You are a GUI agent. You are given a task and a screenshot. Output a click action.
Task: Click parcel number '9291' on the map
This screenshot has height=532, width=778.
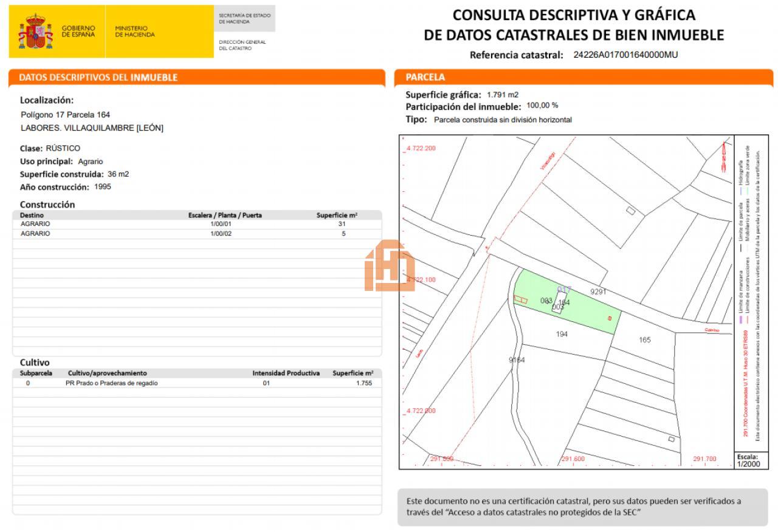(x=599, y=292)
